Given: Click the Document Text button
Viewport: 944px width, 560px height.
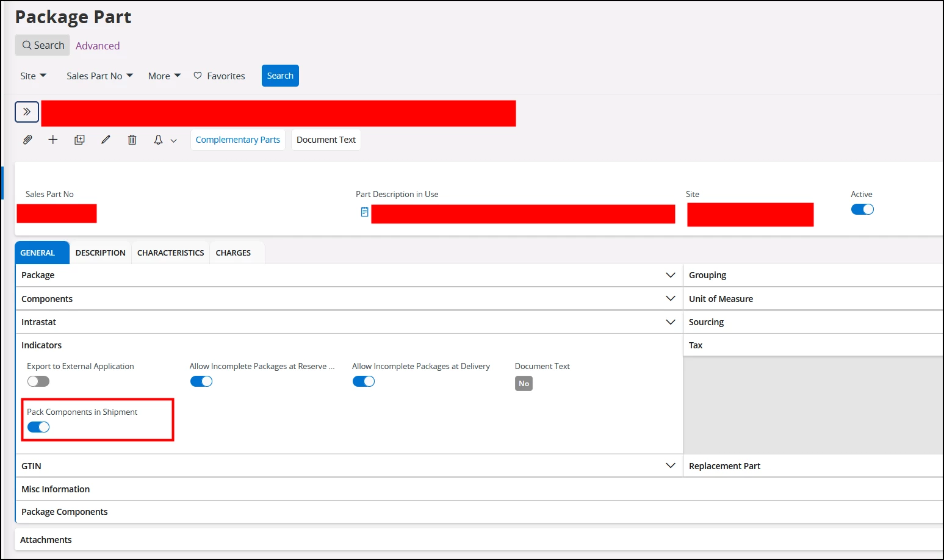Looking at the screenshot, I should coord(326,140).
